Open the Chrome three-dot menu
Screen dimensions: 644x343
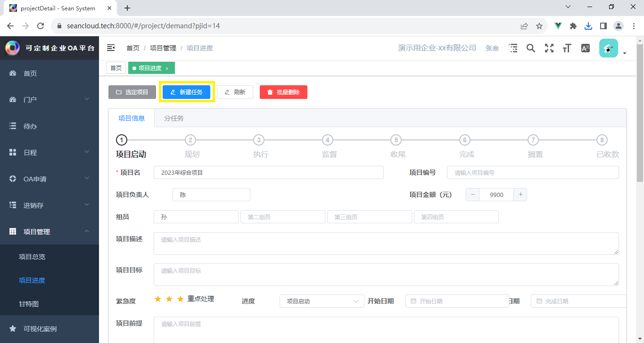click(633, 26)
